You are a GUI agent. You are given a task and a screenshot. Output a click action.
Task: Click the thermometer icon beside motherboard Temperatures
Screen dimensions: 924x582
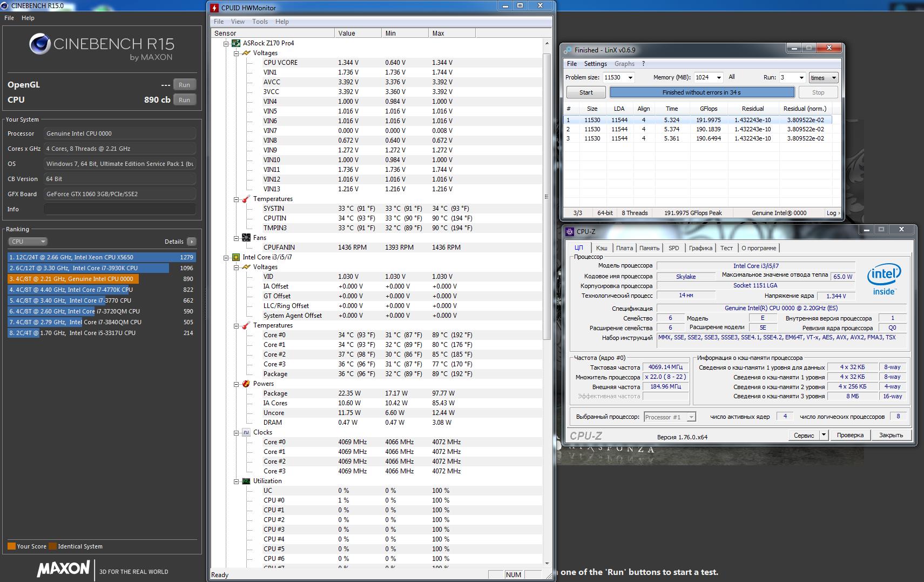(x=246, y=199)
